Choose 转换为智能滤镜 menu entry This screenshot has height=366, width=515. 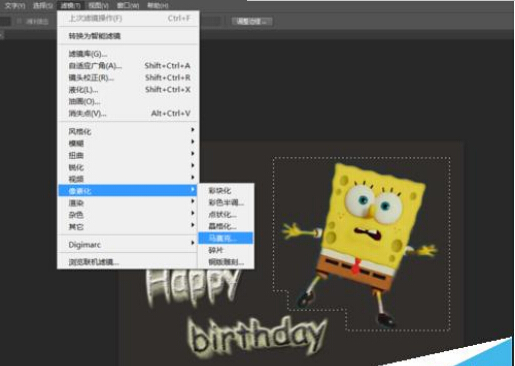[129, 36]
